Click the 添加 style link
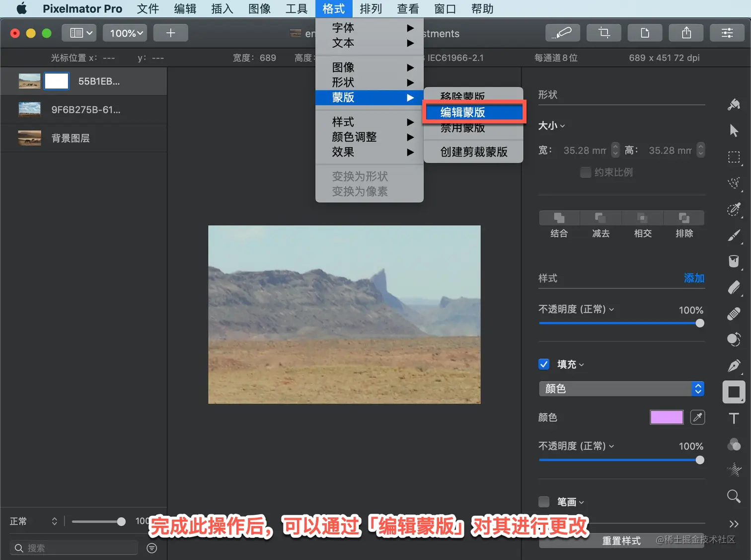Image resolution: width=751 pixels, height=560 pixels. point(694,278)
